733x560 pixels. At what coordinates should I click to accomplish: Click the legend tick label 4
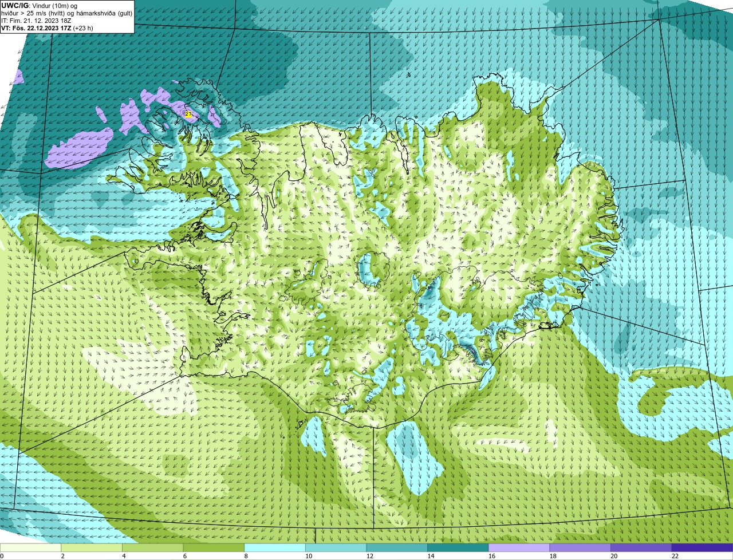[124, 556]
